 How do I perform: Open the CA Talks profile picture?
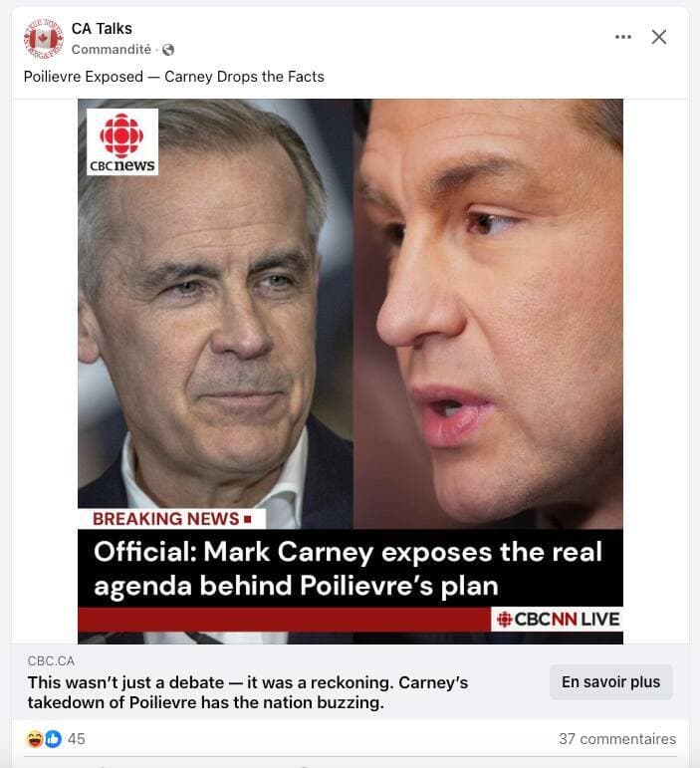pyautogui.click(x=43, y=38)
